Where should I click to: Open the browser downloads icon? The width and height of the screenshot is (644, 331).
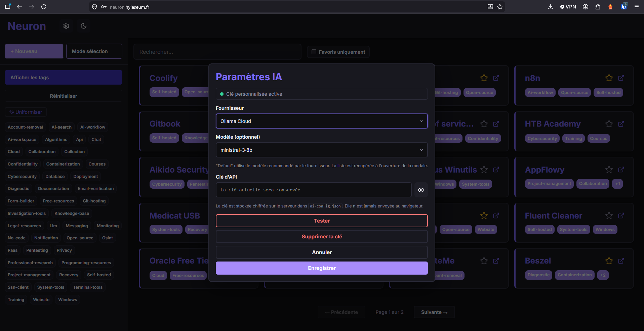click(550, 7)
